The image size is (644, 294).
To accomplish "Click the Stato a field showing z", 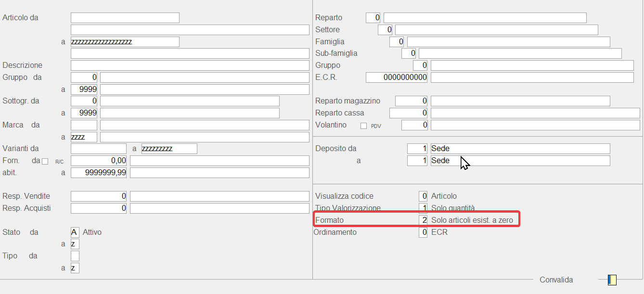I will 75,244.
